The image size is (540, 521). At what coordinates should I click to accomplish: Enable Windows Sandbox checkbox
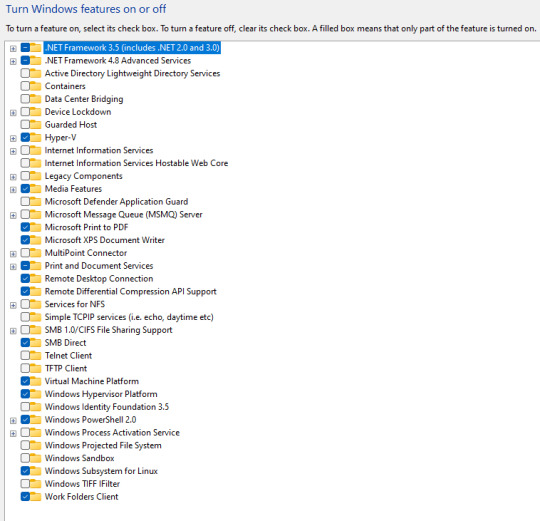(x=25, y=458)
